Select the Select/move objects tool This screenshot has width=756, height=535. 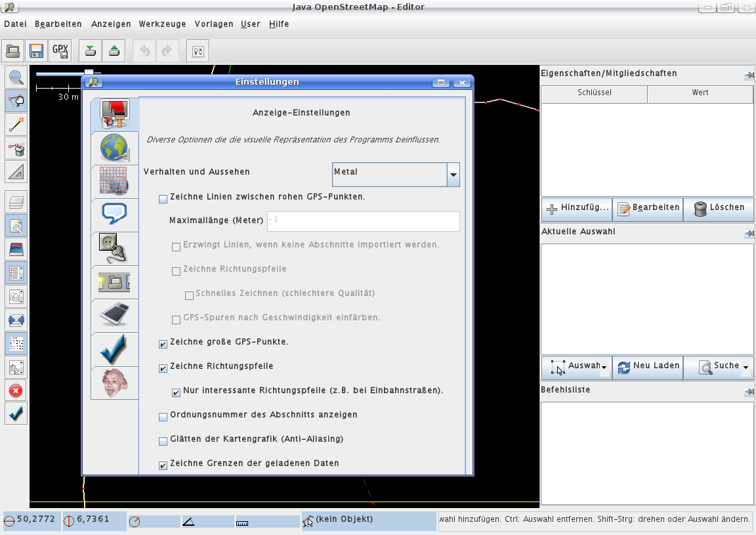click(16, 101)
